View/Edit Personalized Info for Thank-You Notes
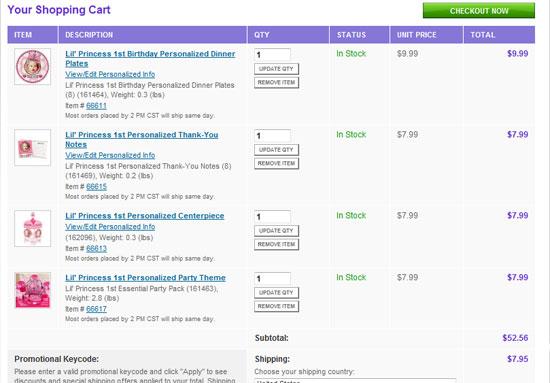550x383 pixels. tap(110, 155)
